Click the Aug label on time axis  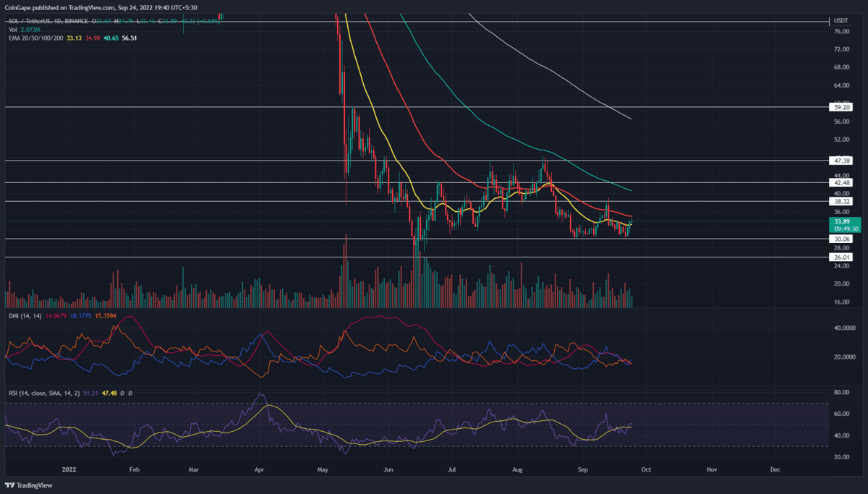517,469
